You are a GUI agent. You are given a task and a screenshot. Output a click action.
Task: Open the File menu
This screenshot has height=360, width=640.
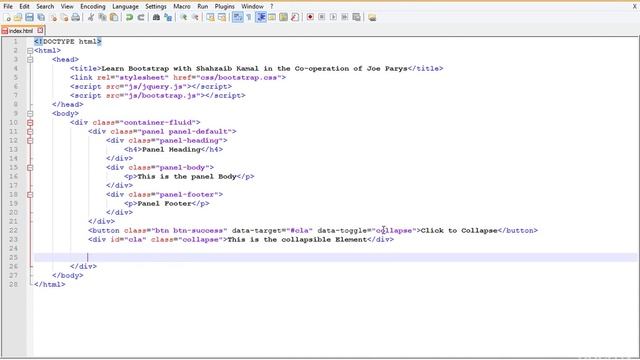tap(8, 7)
